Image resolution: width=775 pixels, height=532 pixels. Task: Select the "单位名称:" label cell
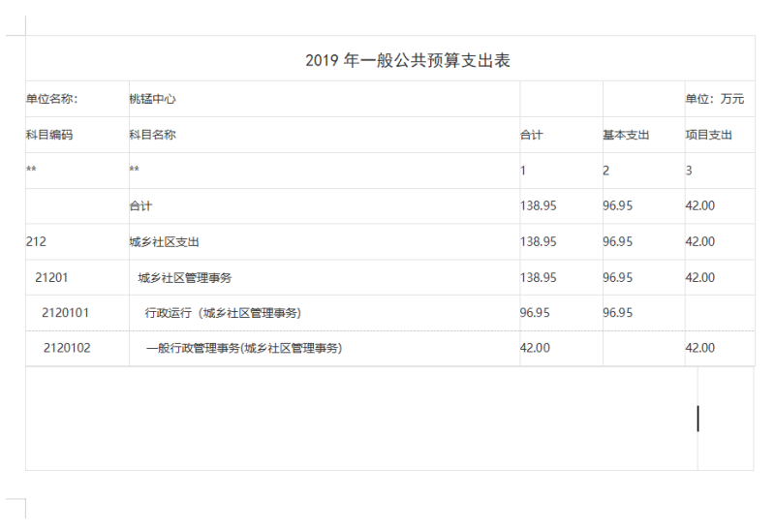[52, 99]
